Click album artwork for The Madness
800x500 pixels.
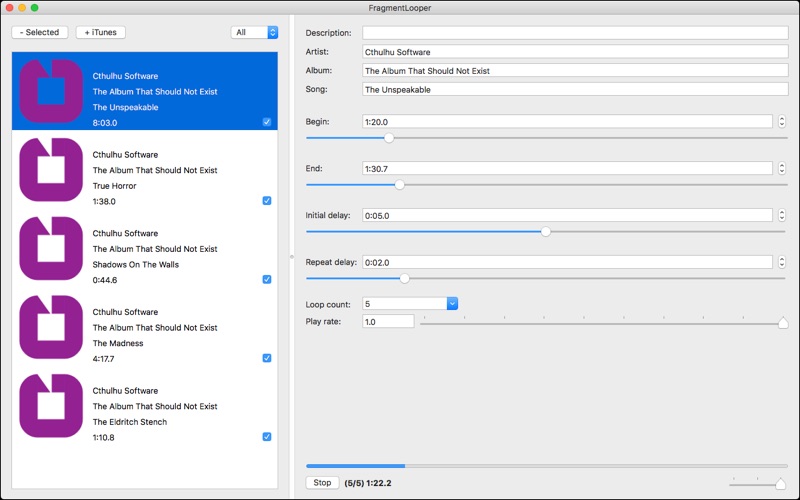(x=51, y=327)
